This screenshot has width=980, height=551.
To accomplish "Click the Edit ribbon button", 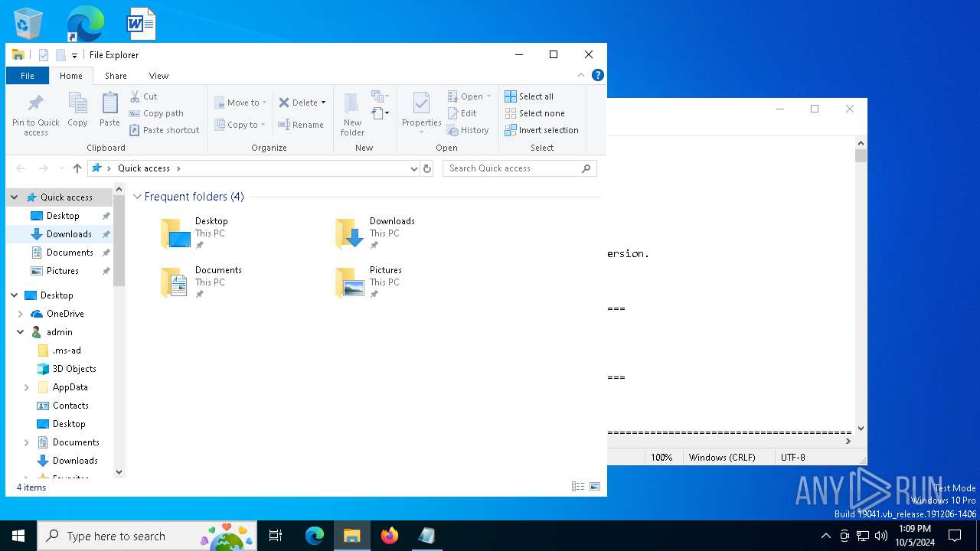I will (462, 113).
